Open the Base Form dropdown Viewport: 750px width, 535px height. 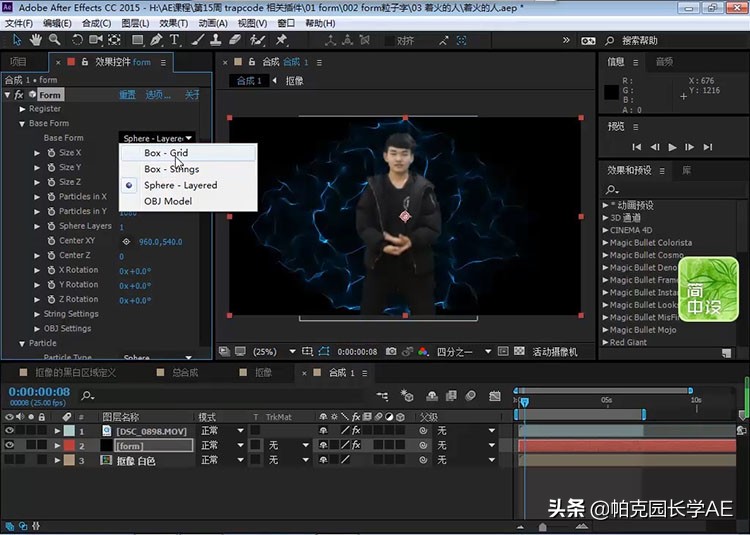(x=156, y=138)
